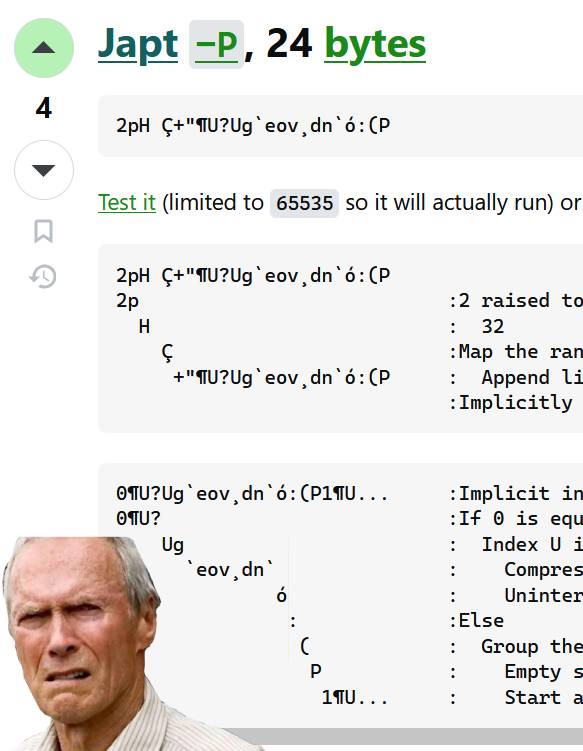
Task: Click the '1¶U...' line at bottom
Action: pos(355,697)
